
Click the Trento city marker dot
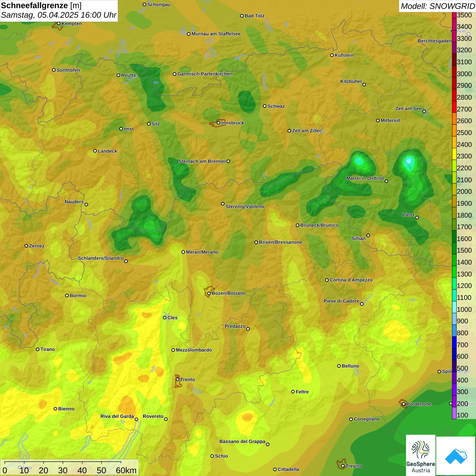coord(177,379)
